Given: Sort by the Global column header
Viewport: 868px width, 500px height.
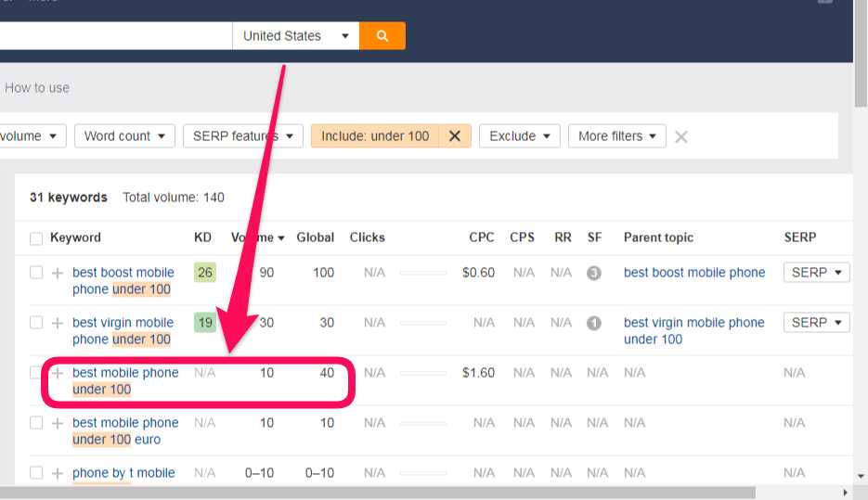Looking at the screenshot, I should pyautogui.click(x=315, y=237).
